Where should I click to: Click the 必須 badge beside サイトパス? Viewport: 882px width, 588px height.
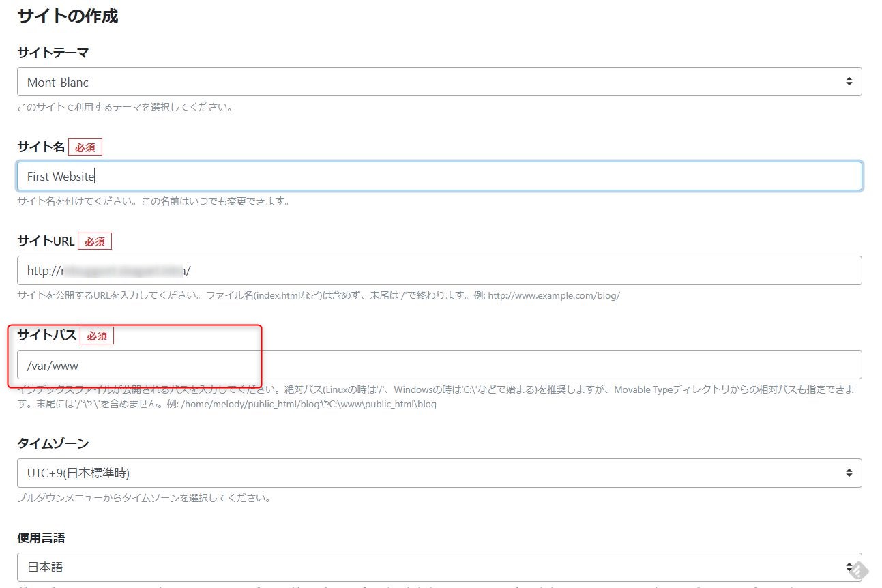97,336
